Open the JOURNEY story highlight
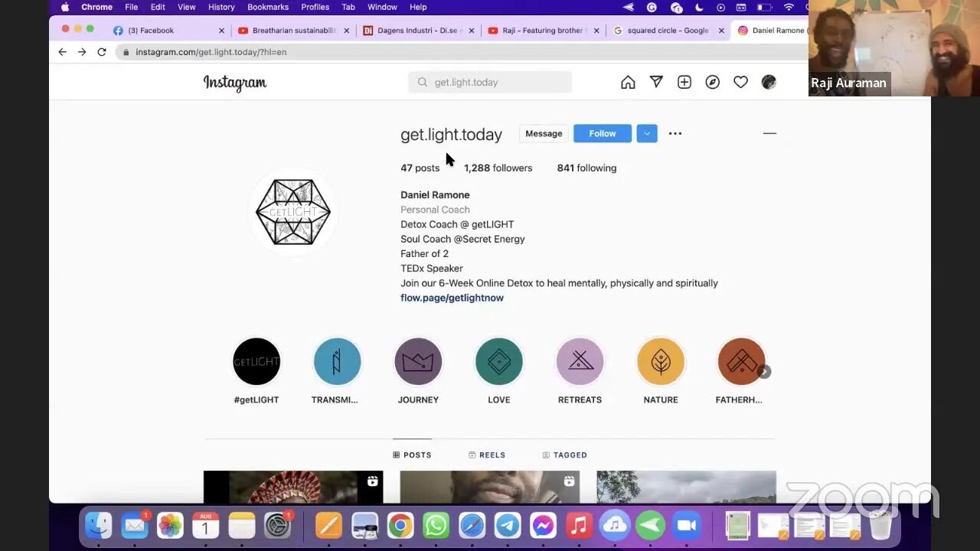This screenshot has height=551, width=980. (x=418, y=361)
